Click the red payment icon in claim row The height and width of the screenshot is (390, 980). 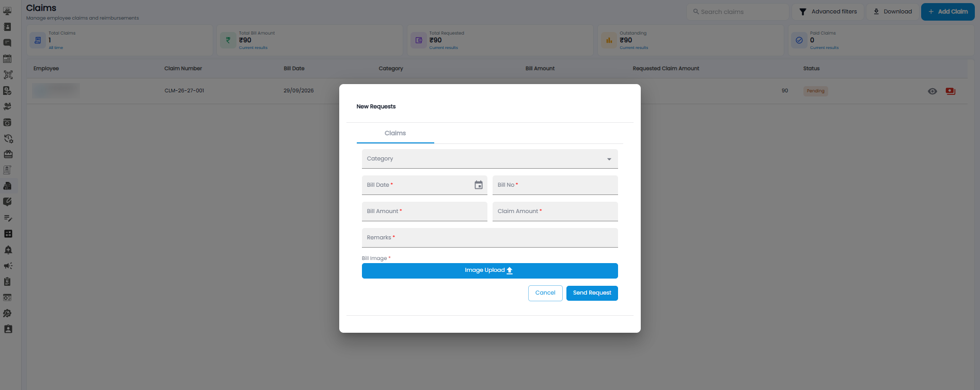951,91
